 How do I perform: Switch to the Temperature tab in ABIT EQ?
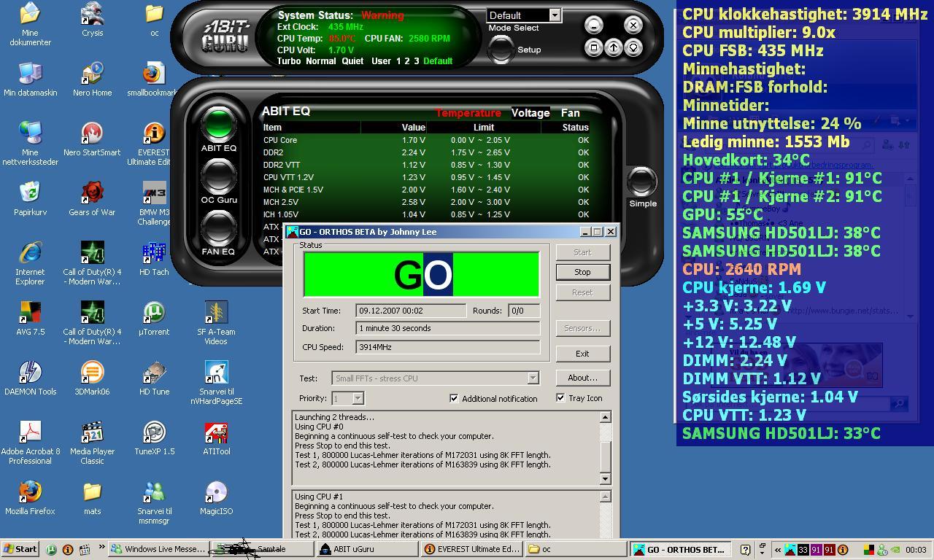tap(468, 113)
